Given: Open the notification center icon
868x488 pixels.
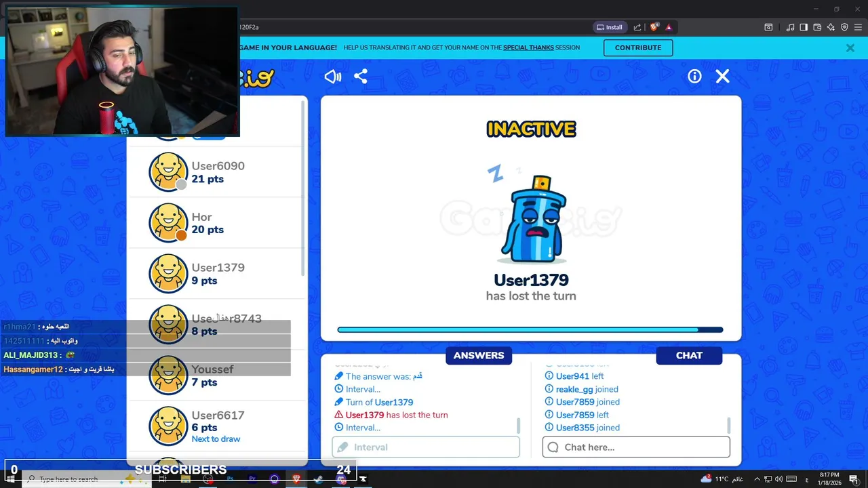Looking at the screenshot, I should [854, 479].
